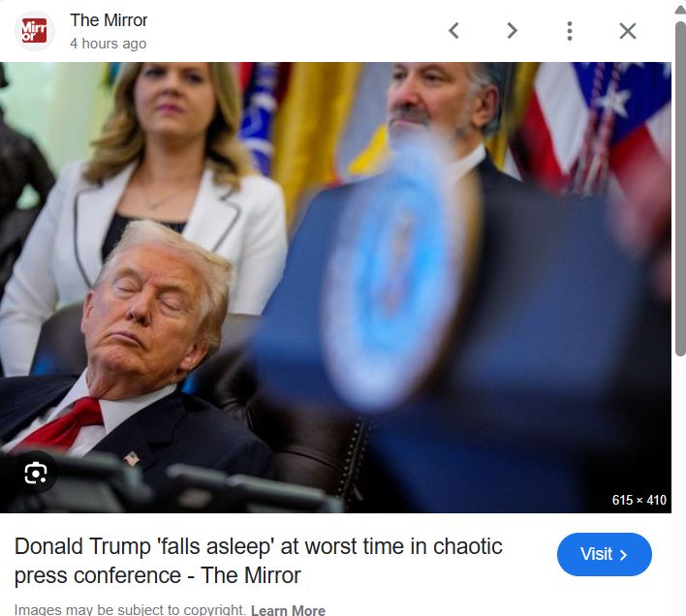Click the chevron inside the Visit button
The image size is (686, 616).
click(x=623, y=555)
